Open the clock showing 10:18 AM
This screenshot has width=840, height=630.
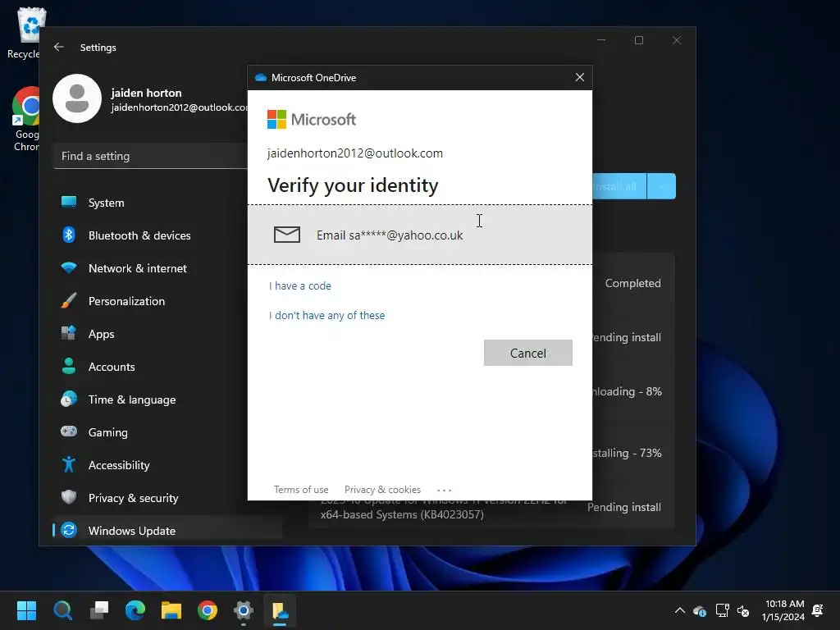click(783, 610)
